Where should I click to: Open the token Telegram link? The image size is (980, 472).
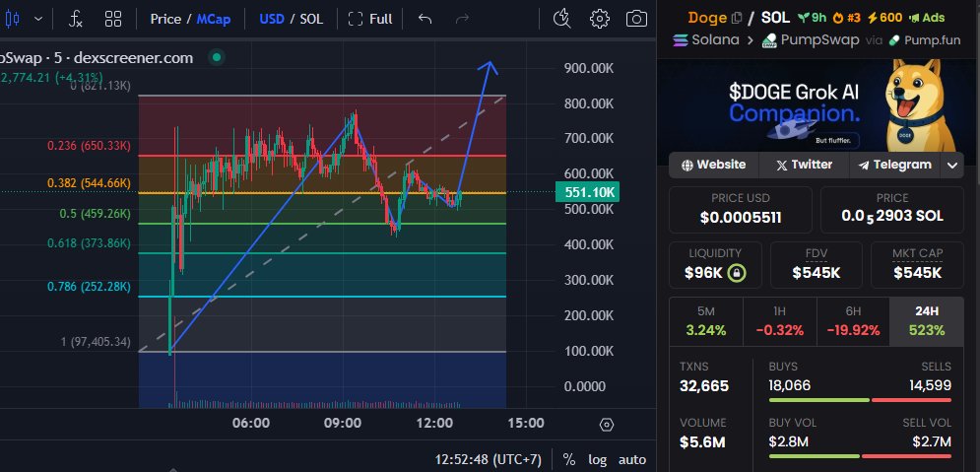click(895, 165)
